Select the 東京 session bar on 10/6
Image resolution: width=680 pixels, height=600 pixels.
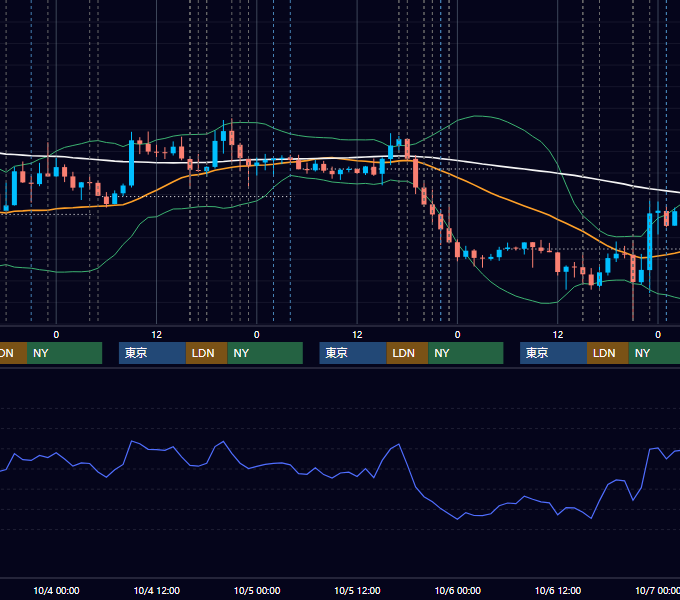pos(553,353)
